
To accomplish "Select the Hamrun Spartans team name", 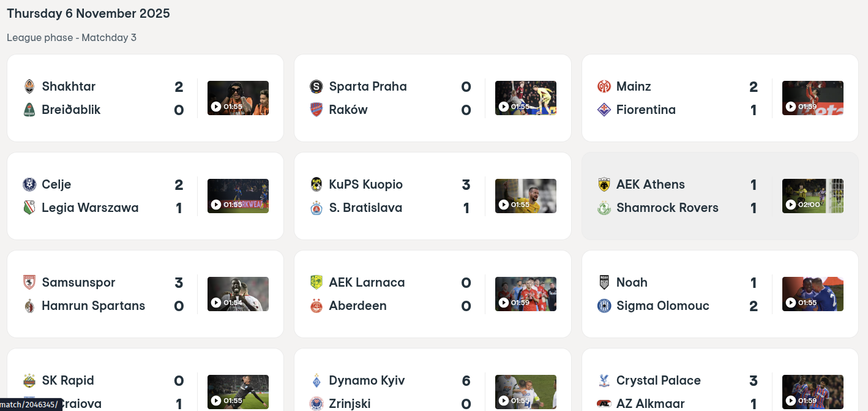I will coord(93,306).
